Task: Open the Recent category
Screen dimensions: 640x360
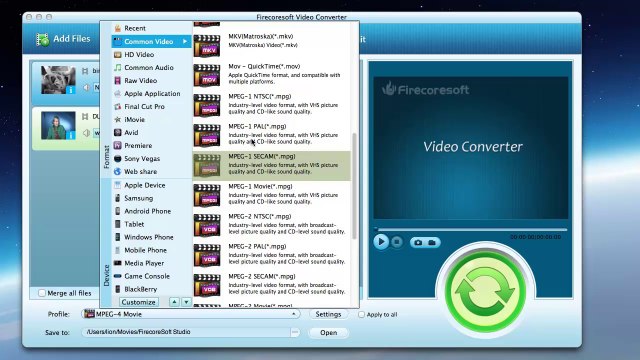Action: 151,28
